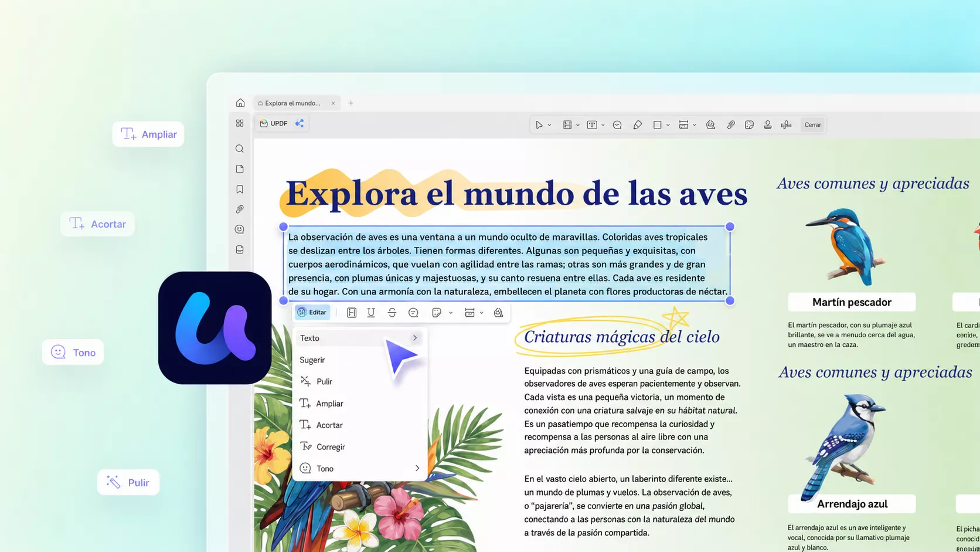This screenshot has width=980, height=552.
Task: Expand the cursor tool dropdown arrow
Action: point(549,125)
